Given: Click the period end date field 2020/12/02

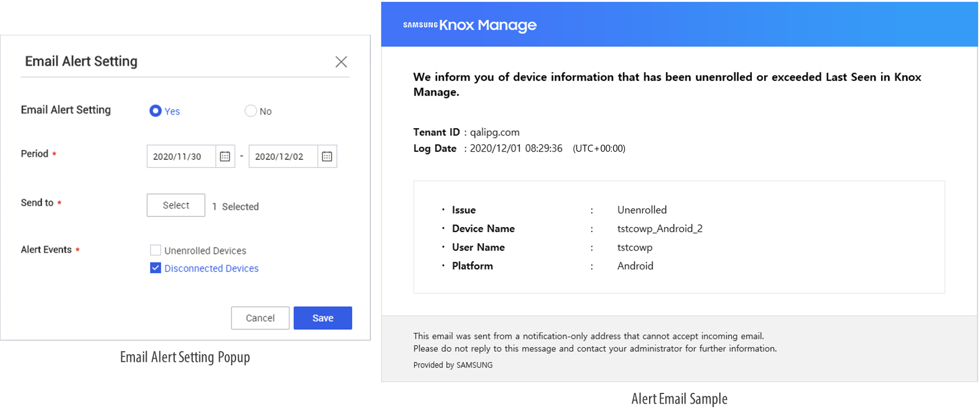Looking at the screenshot, I should [283, 156].
